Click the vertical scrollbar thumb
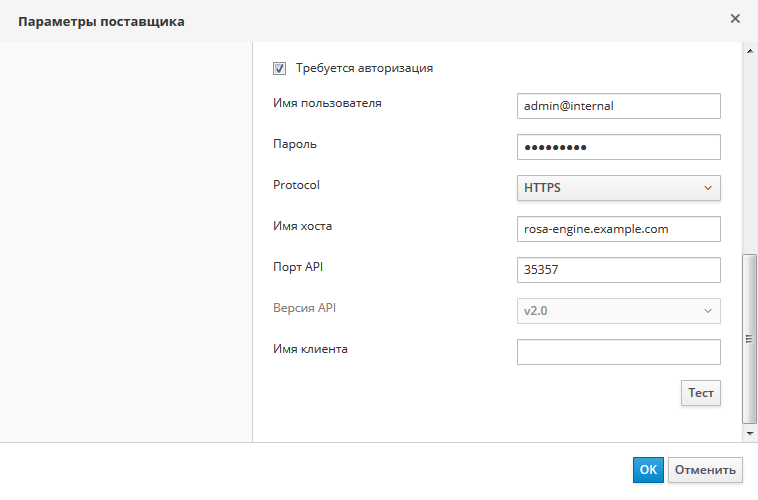The width and height of the screenshot is (758, 500). click(x=750, y=338)
